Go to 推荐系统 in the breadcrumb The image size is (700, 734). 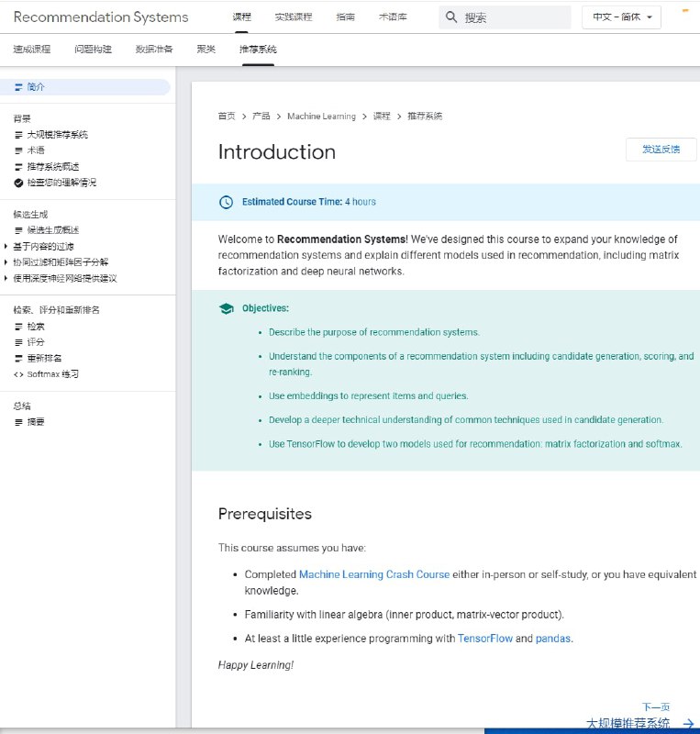tap(425, 117)
